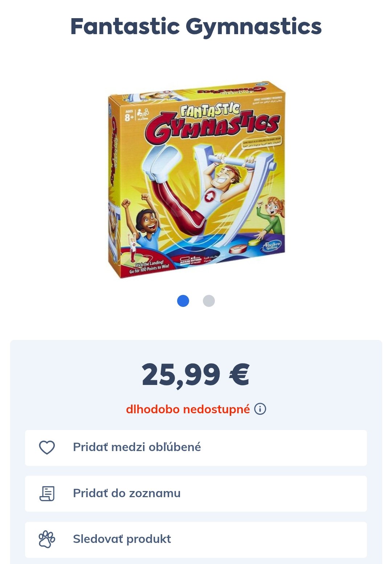Click the 25,99 € price
The width and height of the screenshot is (392, 564).
point(196,375)
